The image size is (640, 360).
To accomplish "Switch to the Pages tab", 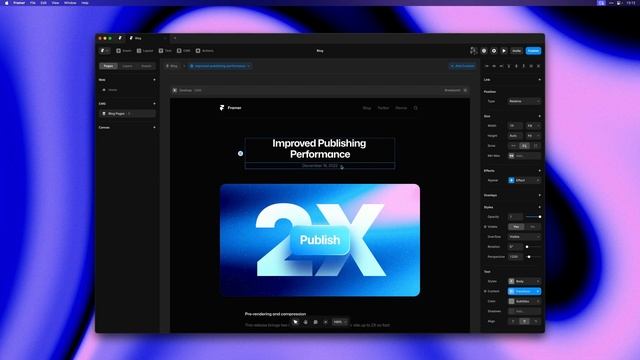I will [108, 66].
